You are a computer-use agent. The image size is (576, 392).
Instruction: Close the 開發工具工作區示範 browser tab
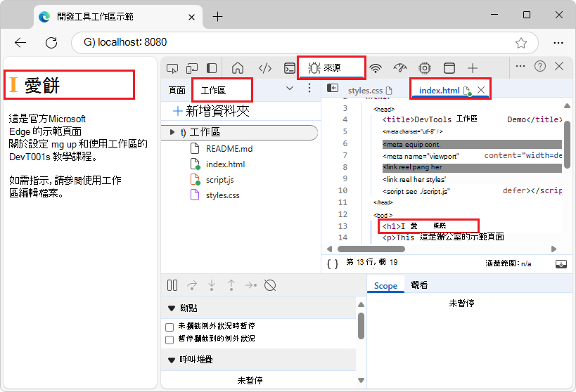pyautogui.click(x=191, y=17)
